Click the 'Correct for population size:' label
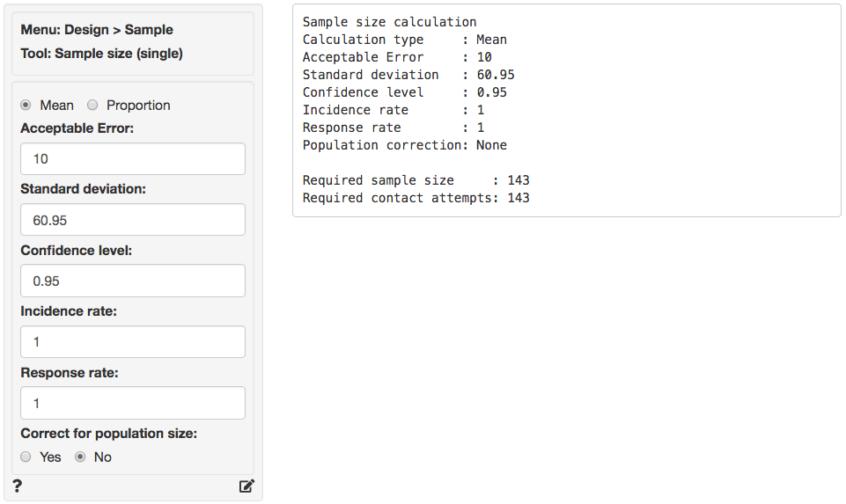The image size is (846, 504). coord(109,434)
